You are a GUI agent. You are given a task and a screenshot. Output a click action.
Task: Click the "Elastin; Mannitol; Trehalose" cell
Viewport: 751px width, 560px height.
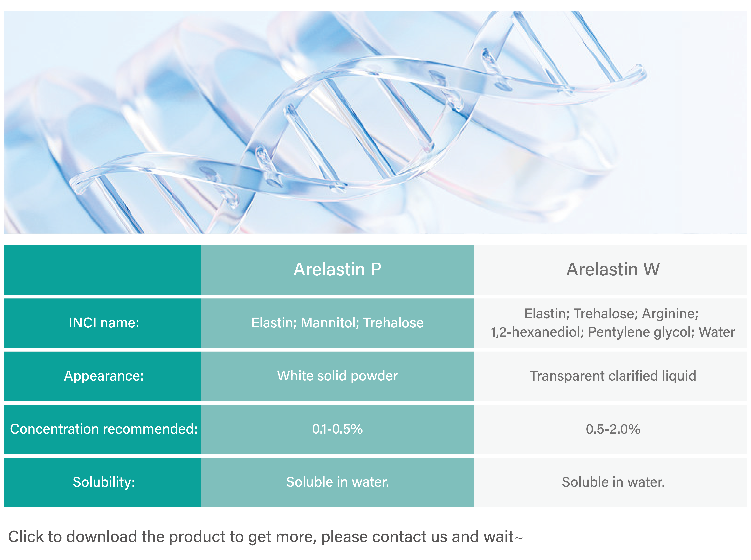337,323
